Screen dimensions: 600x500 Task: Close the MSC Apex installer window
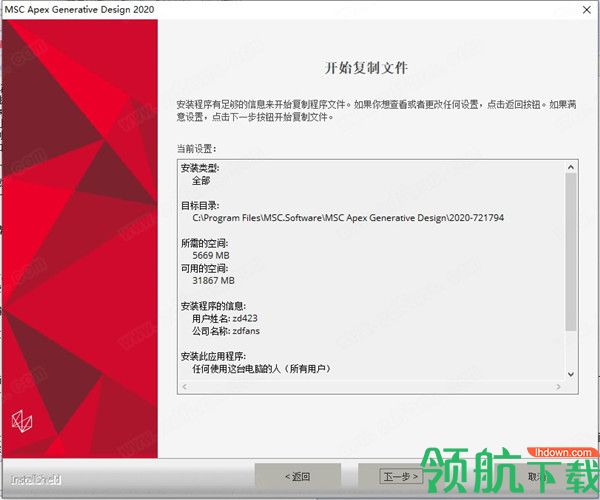[x=587, y=10]
